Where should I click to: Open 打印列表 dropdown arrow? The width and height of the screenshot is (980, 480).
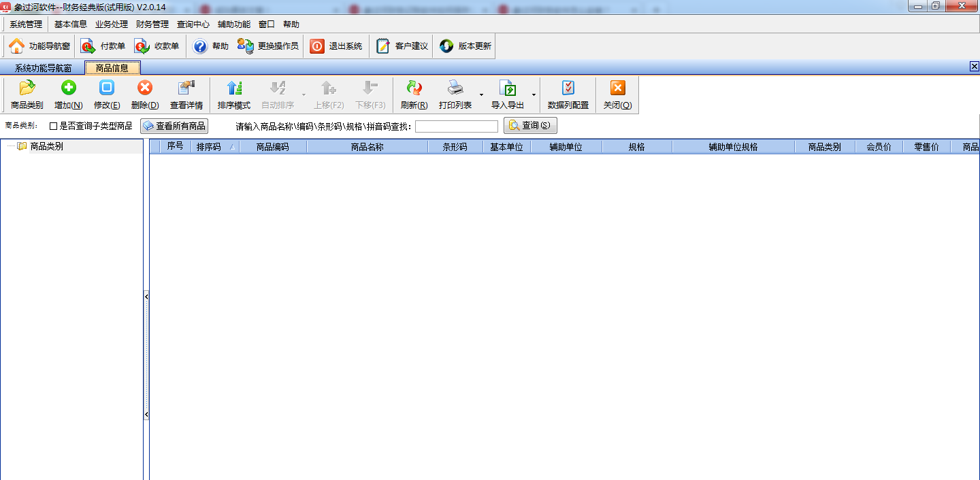pos(481,95)
